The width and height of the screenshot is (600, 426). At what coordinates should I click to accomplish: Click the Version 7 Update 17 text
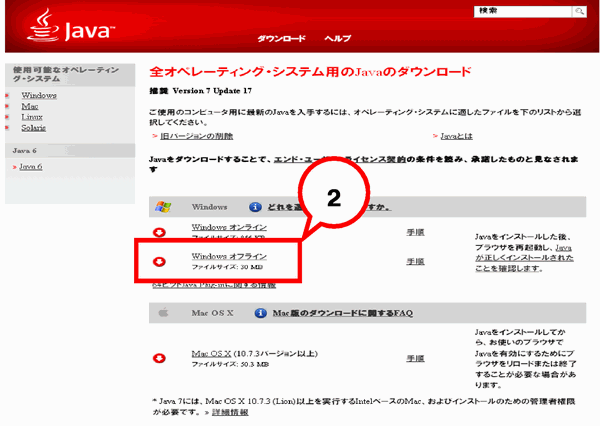(212, 91)
